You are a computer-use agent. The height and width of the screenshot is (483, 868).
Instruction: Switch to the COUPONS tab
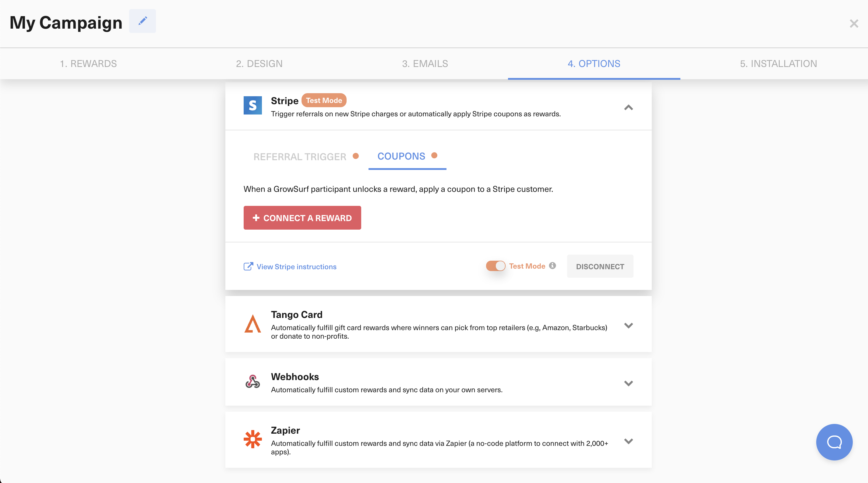(401, 157)
